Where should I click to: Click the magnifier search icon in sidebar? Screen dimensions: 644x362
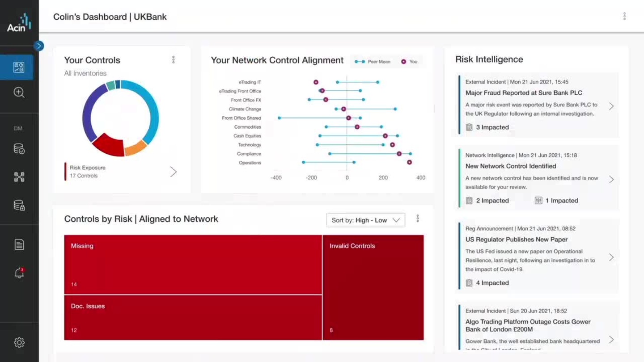pyautogui.click(x=19, y=93)
